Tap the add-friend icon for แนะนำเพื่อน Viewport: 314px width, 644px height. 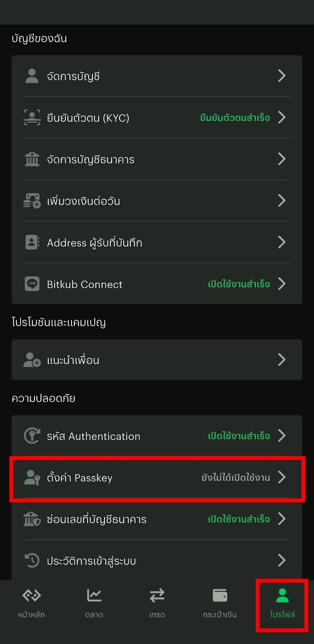tap(32, 360)
